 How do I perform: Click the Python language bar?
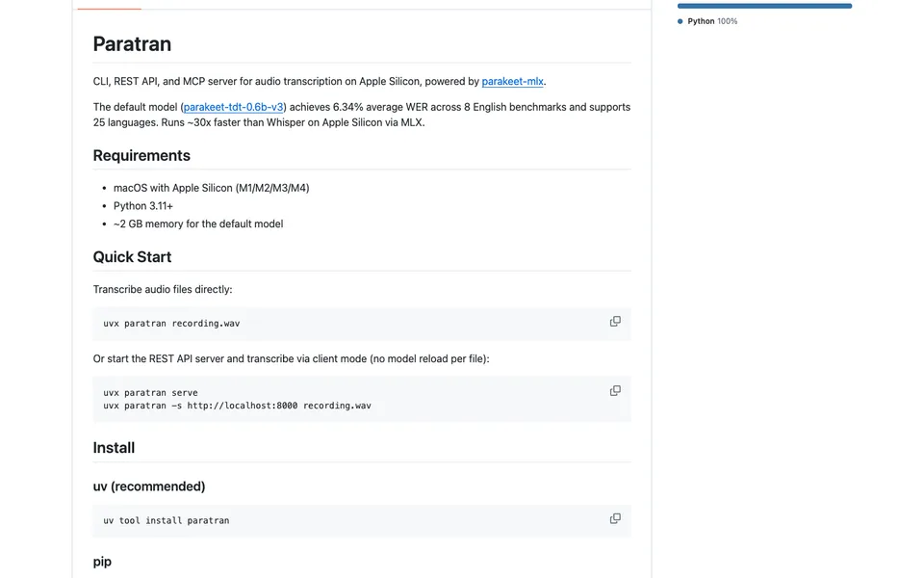pyautogui.click(x=764, y=6)
